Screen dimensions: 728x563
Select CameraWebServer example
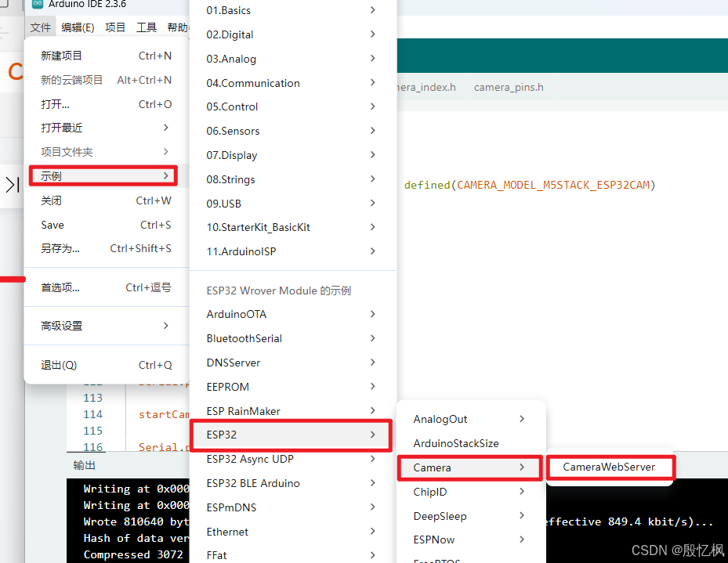(x=610, y=467)
